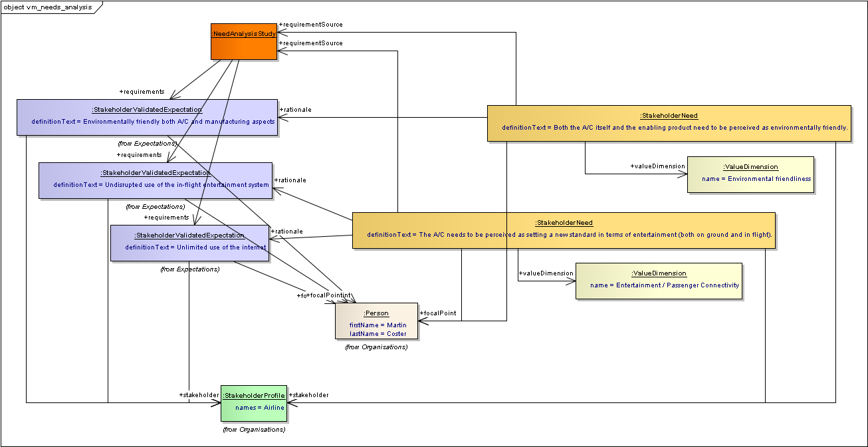Click '(from Organisations)' caption below Person box
The image size is (868, 447).
point(376,347)
